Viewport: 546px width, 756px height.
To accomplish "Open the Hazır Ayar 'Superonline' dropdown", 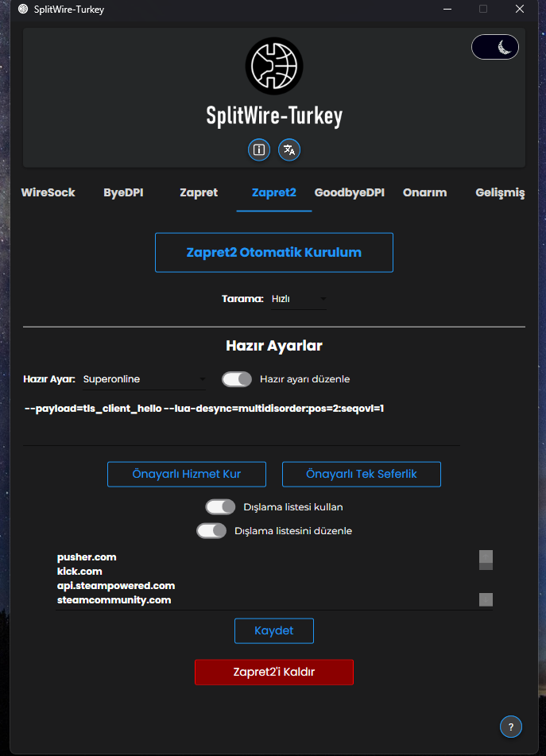I will [x=144, y=379].
